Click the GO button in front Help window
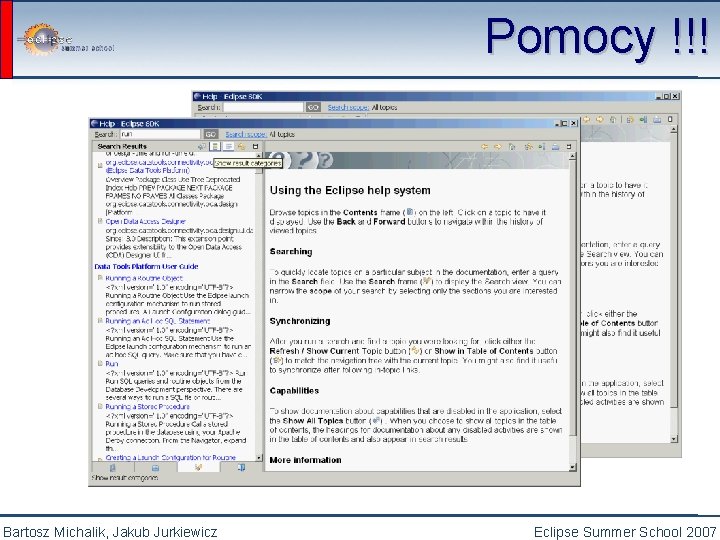The image size is (720, 540). click(211, 134)
